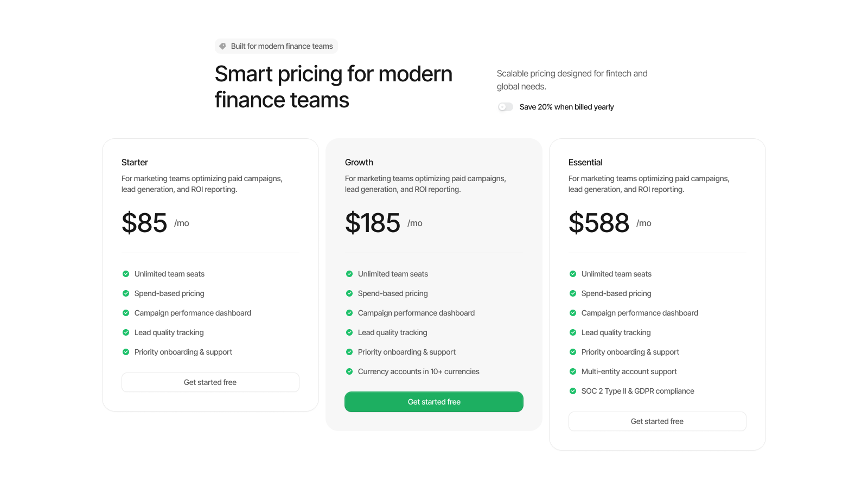This screenshot has width=868, height=488.
Task: Enable the Save 20% yearly billing toggle
Action: coord(505,107)
